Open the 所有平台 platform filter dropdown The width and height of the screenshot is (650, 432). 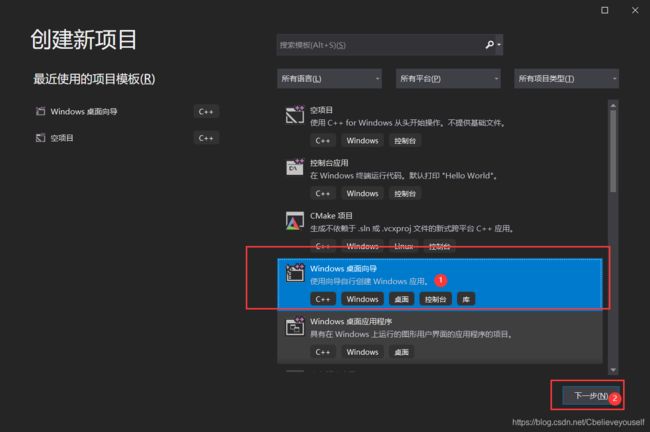pyautogui.click(x=448, y=78)
